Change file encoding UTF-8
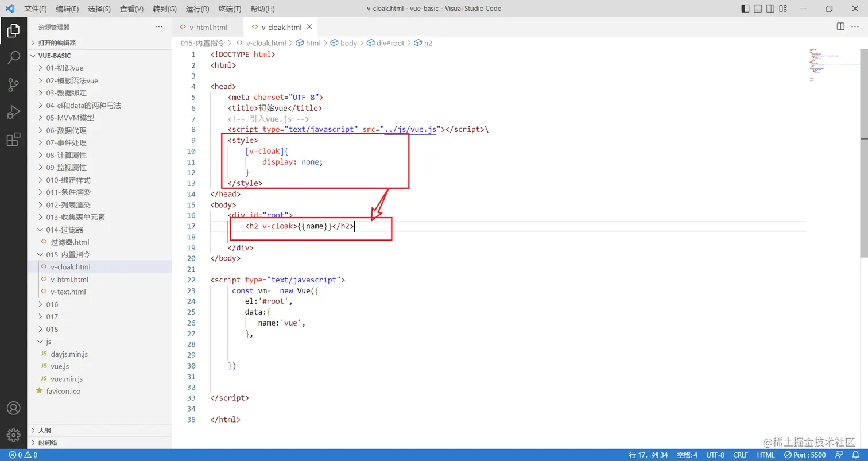The width and height of the screenshot is (868, 461). click(x=715, y=455)
